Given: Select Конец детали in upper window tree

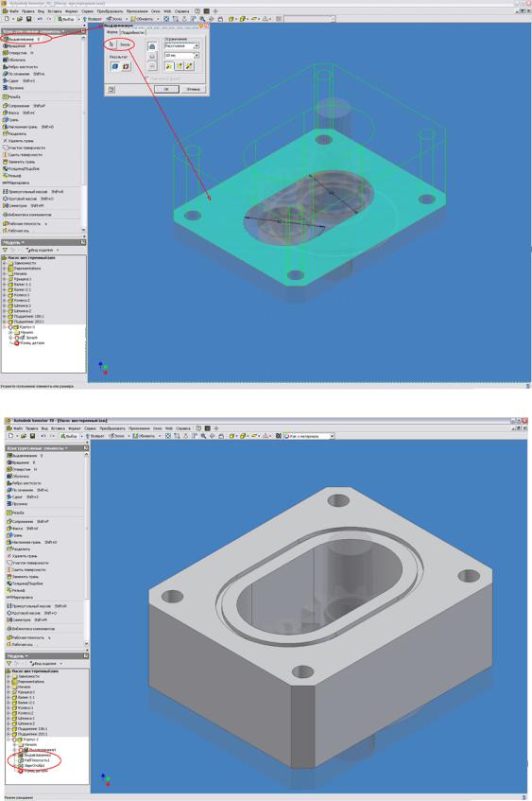Looking at the screenshot, I should pyautogui.click(x=29, y=342).
